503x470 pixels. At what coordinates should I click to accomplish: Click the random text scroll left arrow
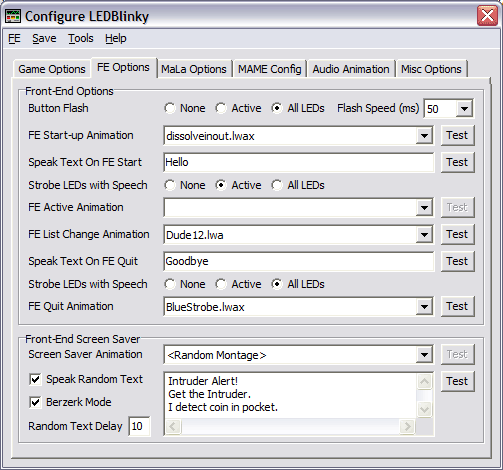tap(173, 426)
